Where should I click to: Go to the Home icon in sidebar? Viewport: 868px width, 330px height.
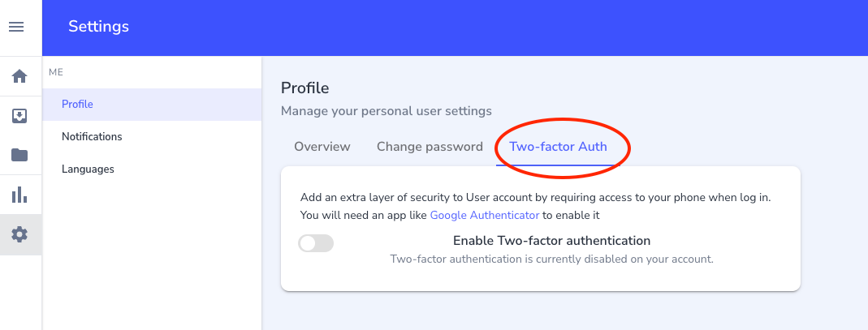19,77
